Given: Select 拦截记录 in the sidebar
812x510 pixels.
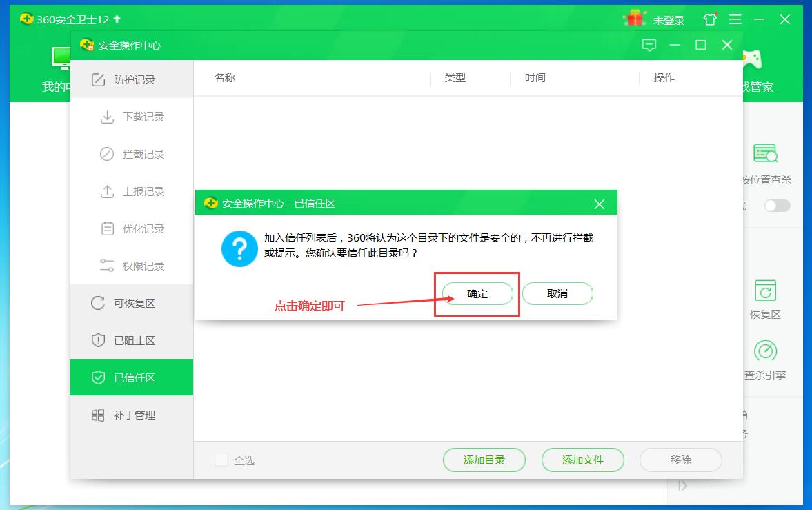Looking at the screenshot, I should point(132,155).
